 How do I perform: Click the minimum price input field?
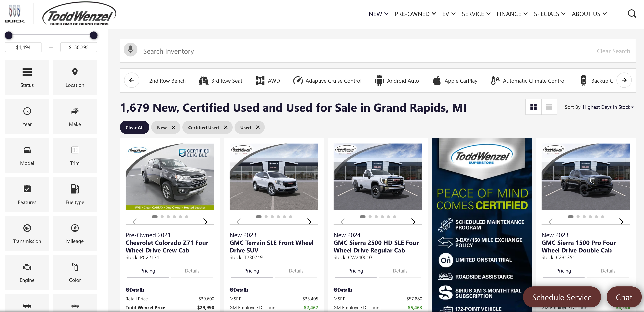[23, 47]
